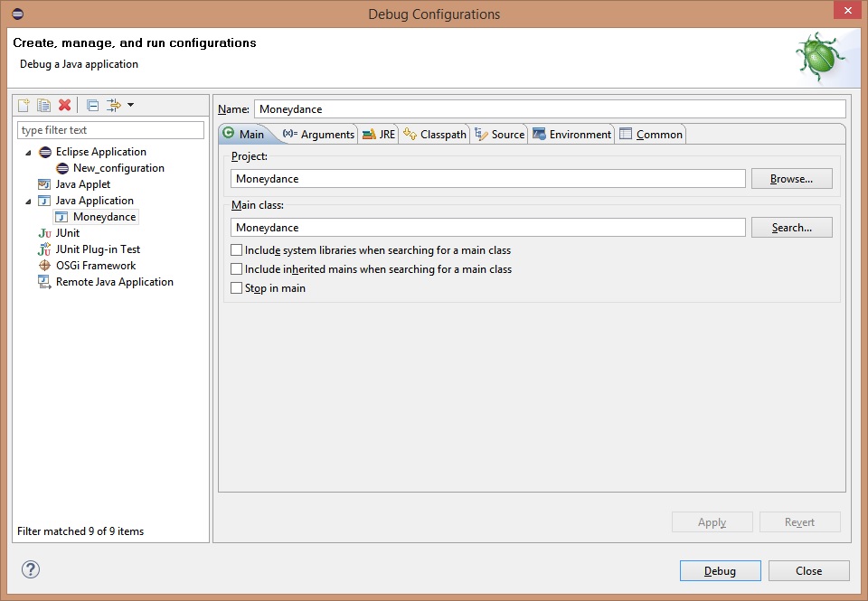This screenshot has width=868, height=601.
Task: Switch to the Classpath tab
Action: tap(435, 135)
